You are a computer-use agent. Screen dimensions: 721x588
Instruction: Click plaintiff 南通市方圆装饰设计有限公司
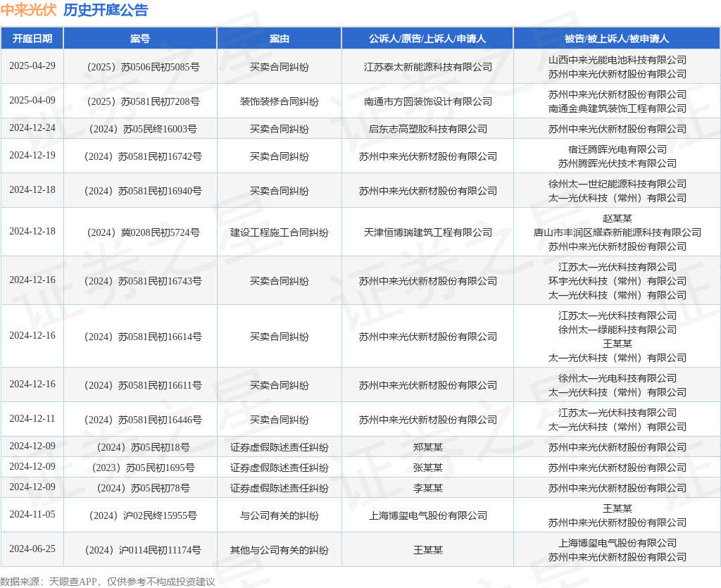pyautogui.click(x=427, y=101)
